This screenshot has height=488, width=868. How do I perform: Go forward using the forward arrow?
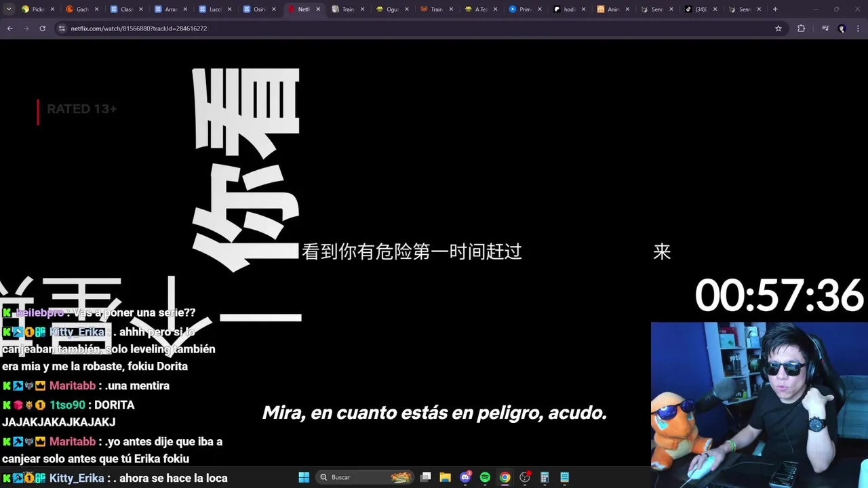coord(26,28)
